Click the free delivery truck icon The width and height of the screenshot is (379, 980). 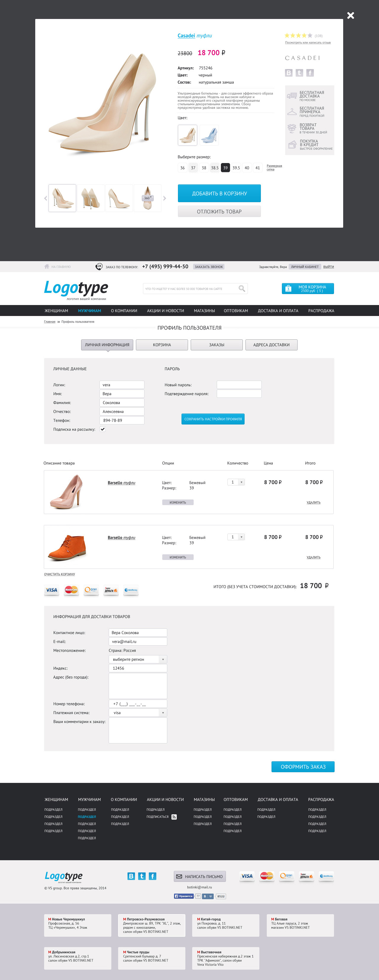[x=292, y=96]
